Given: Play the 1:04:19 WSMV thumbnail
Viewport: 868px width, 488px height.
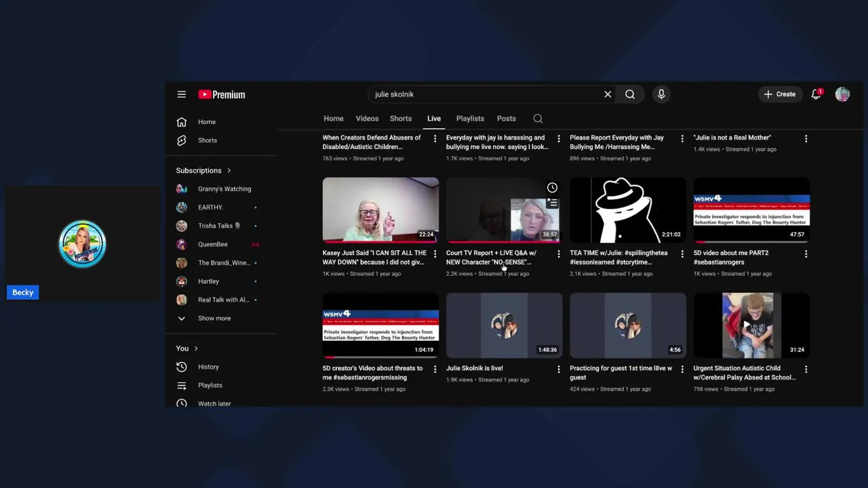Looking at the screenshot, I should (380, 325).
